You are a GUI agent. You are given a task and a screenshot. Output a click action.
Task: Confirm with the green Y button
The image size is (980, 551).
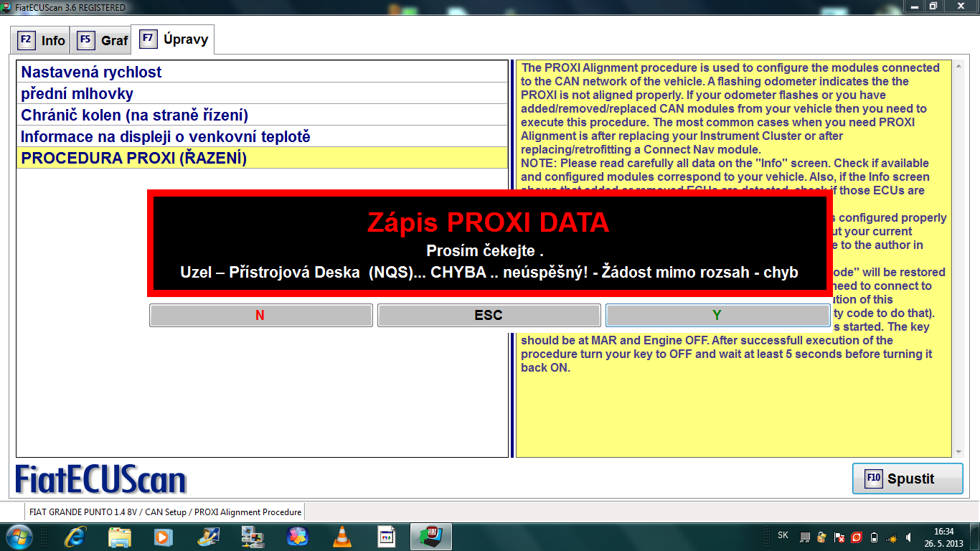click(x=717, y=315)
